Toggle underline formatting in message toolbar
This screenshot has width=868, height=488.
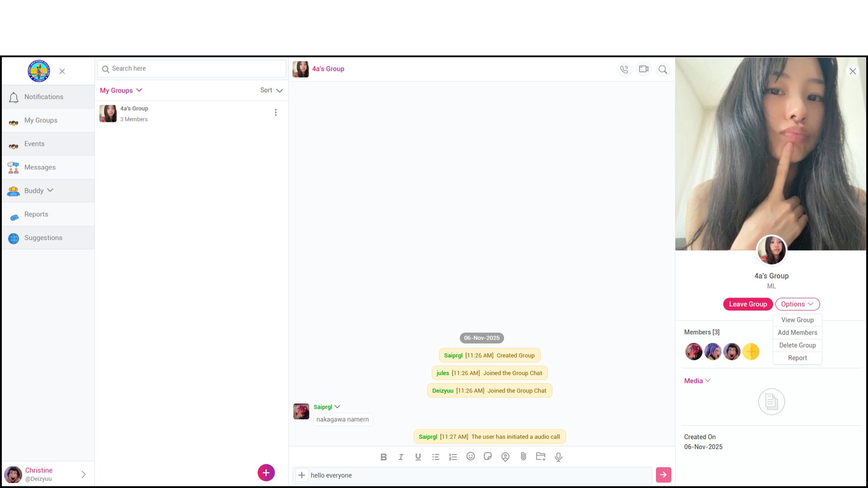(418, 457)
